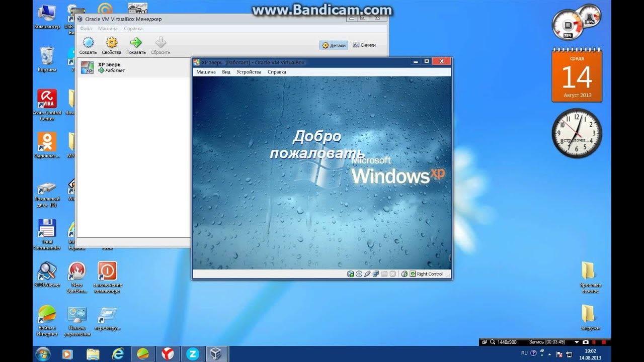Click the Создать toolbar icon in VirtualBox Manager
Screen dimensions: 644x362
pyautogui.click(x=88, y=45)
